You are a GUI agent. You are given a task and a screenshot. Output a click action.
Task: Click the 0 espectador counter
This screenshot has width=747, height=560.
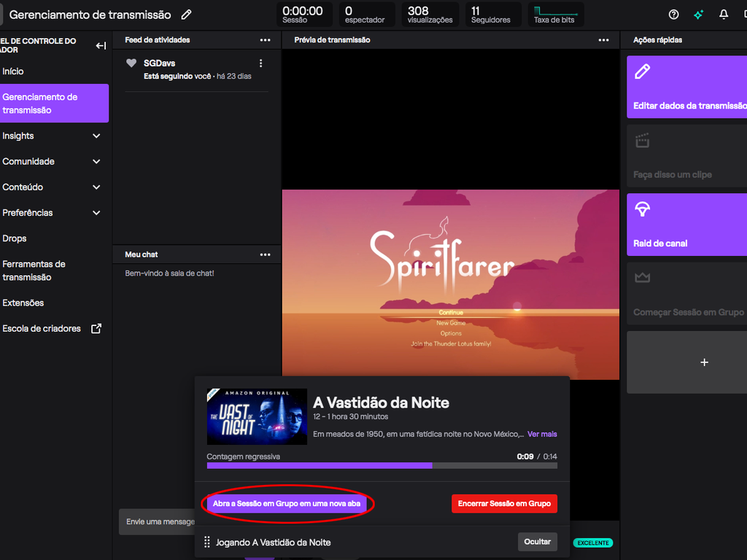point(367,15)
